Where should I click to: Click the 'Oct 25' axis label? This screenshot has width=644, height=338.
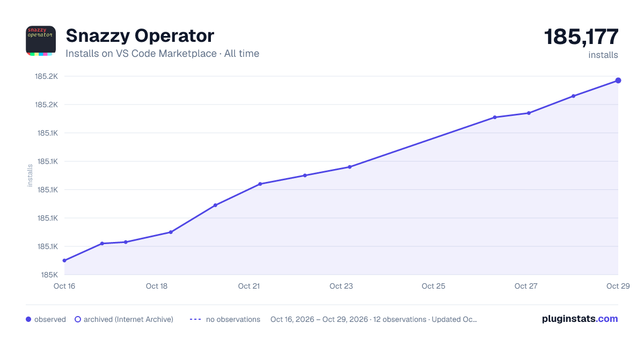434,286
